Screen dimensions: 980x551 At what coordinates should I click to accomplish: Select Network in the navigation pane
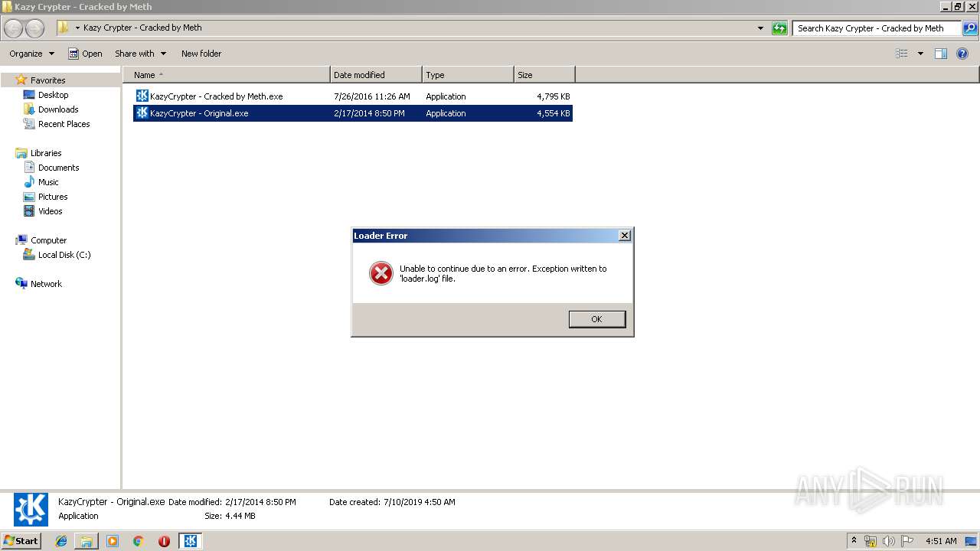[x=46, y=284]
